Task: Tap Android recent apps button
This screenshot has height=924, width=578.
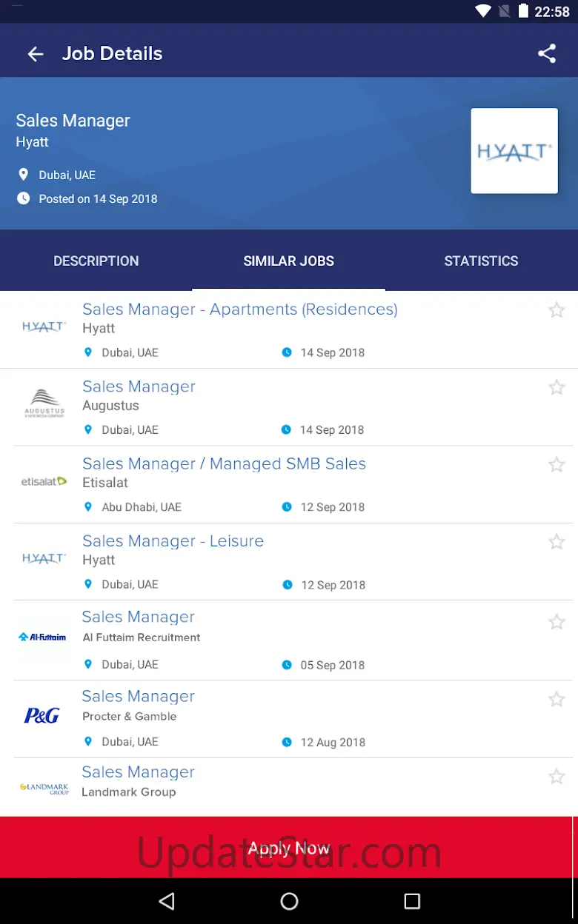Action: point(412,901)
